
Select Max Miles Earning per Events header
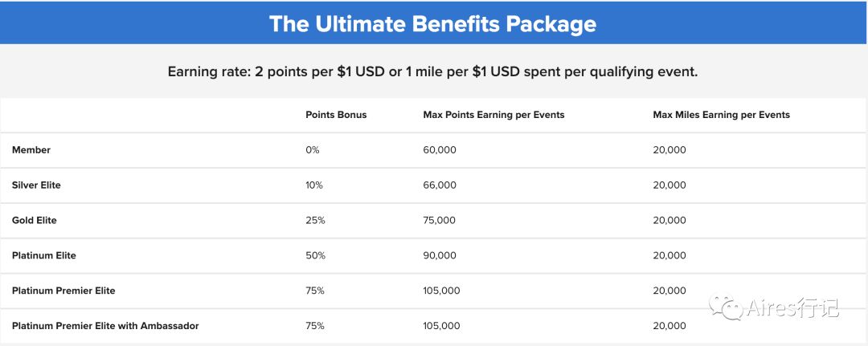click(721, 115)
